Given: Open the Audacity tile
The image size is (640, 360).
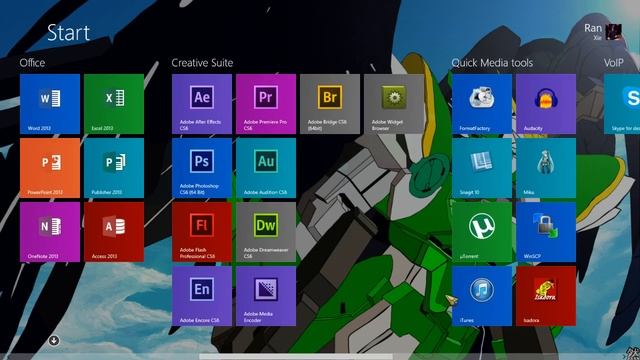Looking at the screenshot, I should (x=546, y=104).
